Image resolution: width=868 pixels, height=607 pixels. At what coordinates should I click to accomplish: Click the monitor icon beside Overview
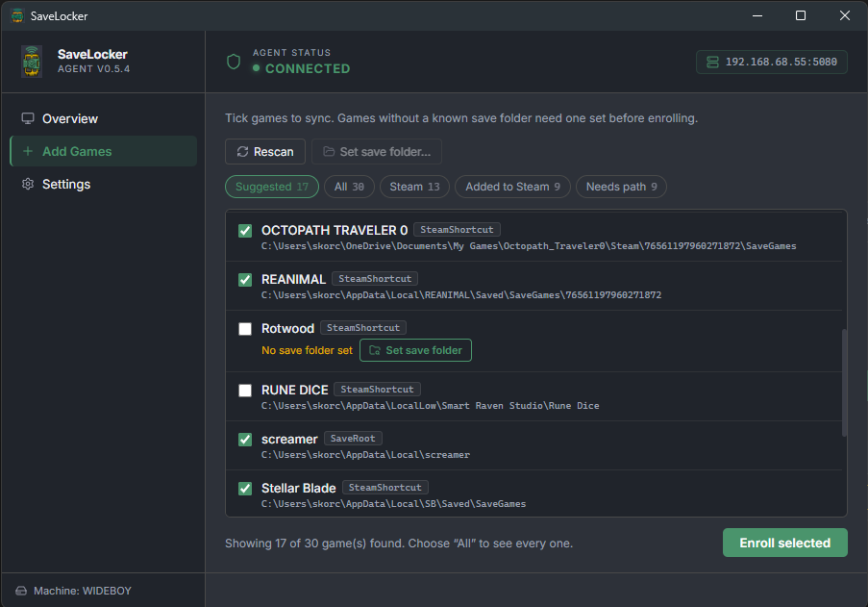click(x=28, y=118)
